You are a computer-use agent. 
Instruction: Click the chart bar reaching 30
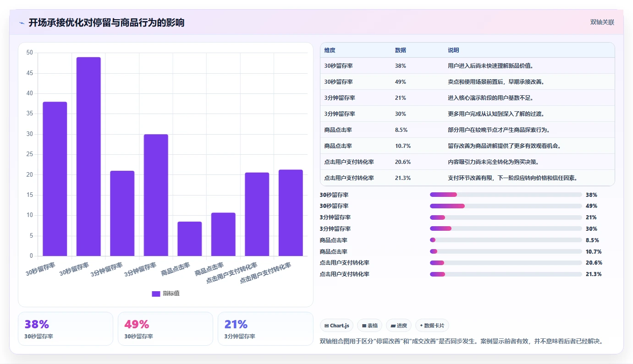pos(156,195)
